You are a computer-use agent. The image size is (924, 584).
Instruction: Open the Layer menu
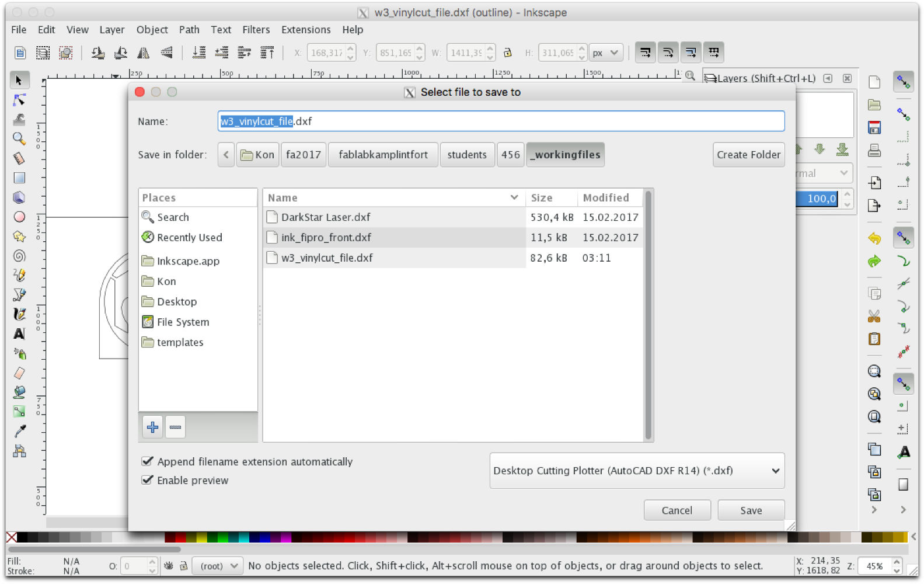(x=112, y=30)
